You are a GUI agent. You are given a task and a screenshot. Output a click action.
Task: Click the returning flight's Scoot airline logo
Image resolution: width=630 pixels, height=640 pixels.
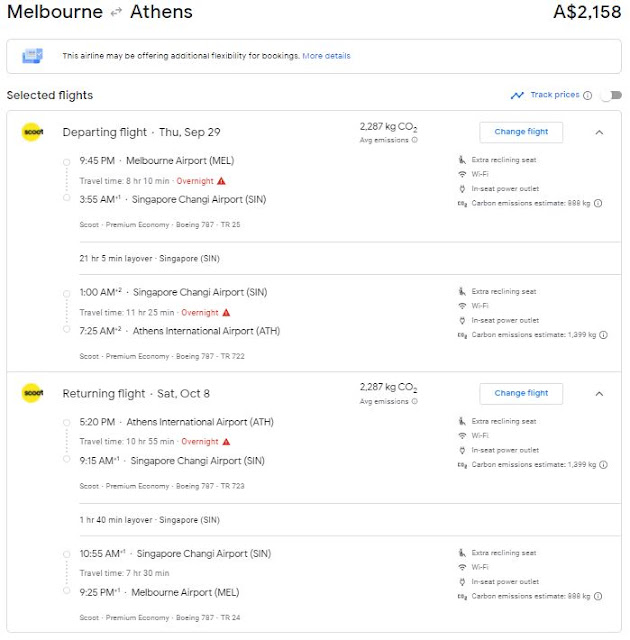pyautogui.click(x=31, y=393)
